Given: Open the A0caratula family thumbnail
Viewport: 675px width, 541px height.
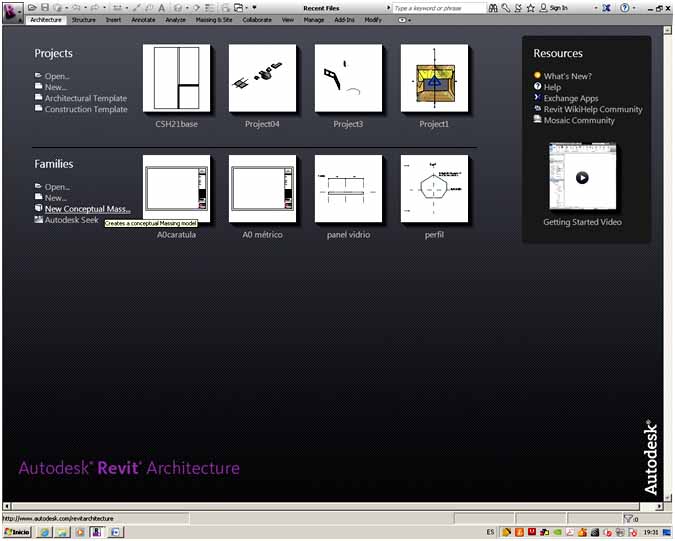Looking at the screenshot, I should tap(176, 189).
